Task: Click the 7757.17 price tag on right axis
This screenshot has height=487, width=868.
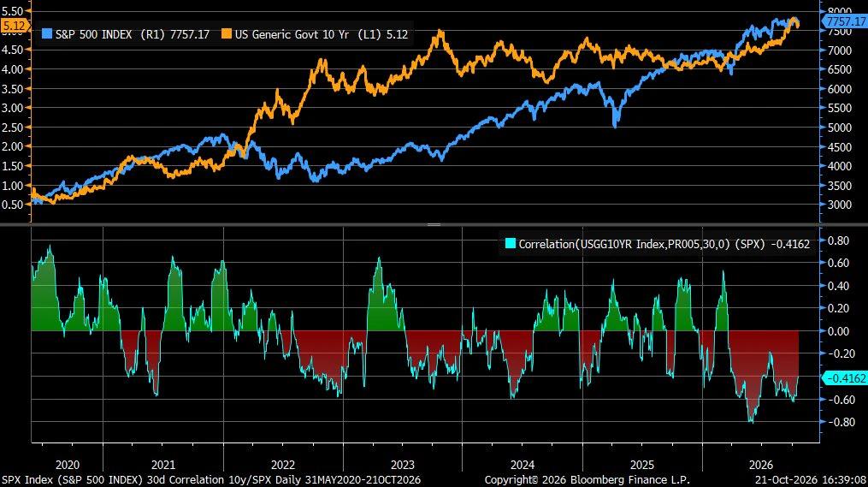Action: [x=845, y=21]
